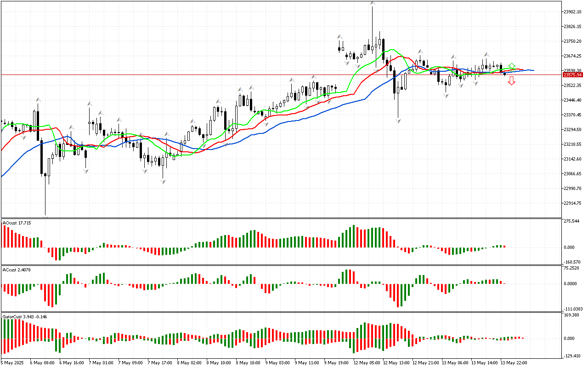Image resolution: width=588 pixels, height=368 pixels.
Task: Click the green up arrow signal
Action: point(512,67)
